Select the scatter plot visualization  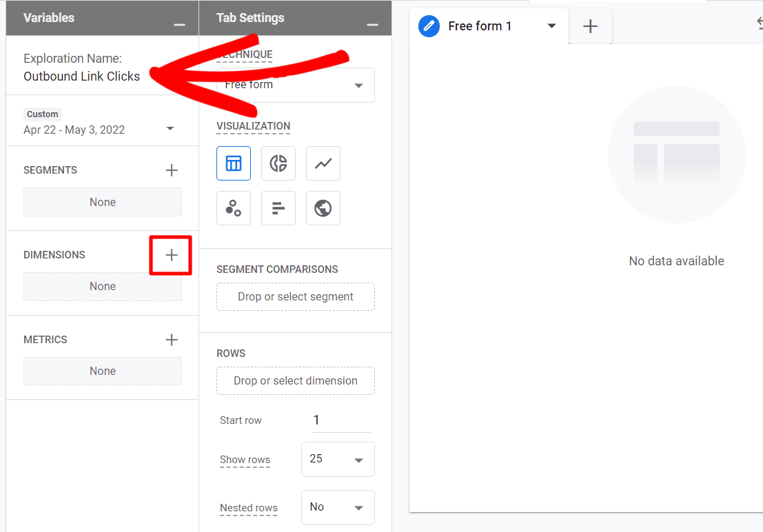click(x=233, y=207)
